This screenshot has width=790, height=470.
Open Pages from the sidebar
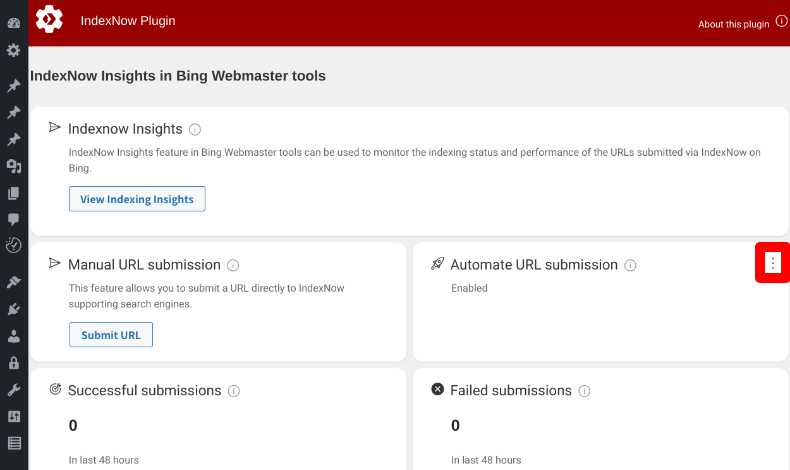14,193
